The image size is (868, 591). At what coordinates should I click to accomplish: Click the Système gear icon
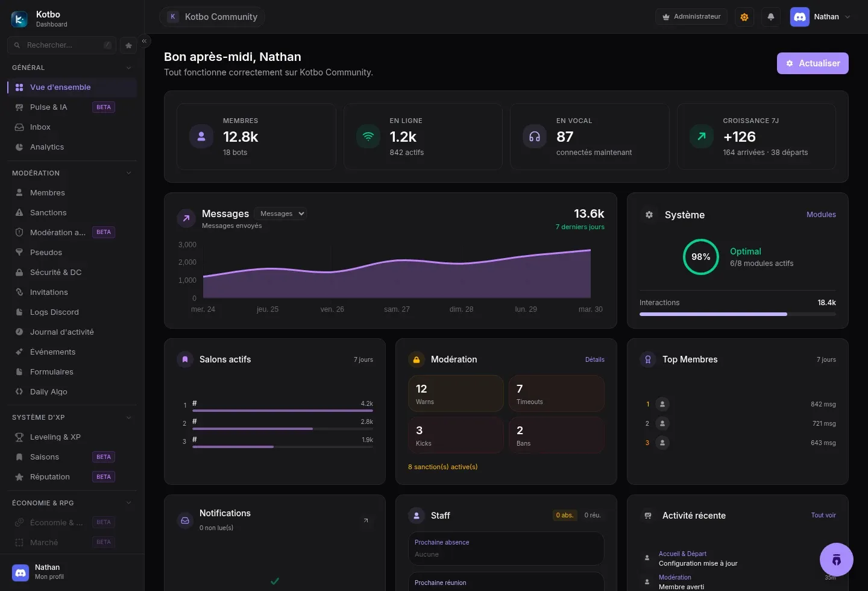(649, 215)
